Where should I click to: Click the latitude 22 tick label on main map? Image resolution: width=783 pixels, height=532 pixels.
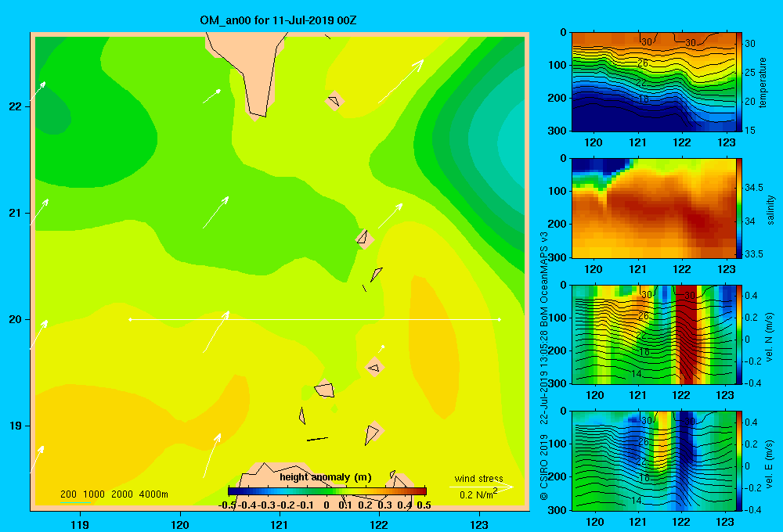16,107
